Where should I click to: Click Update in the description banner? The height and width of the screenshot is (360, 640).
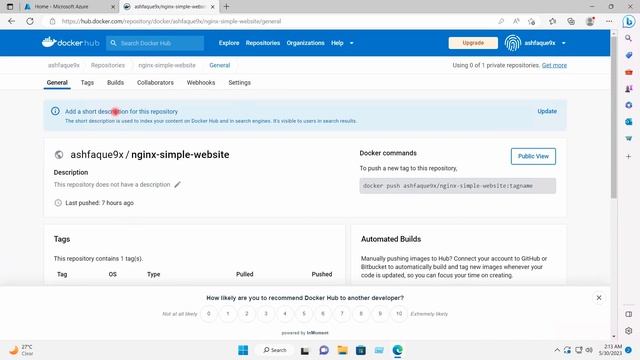(547, 111)
